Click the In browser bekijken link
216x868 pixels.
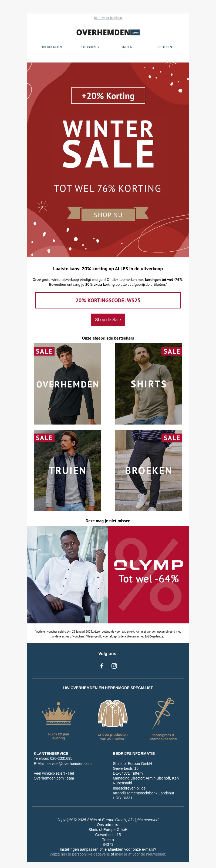click(108, 18)
